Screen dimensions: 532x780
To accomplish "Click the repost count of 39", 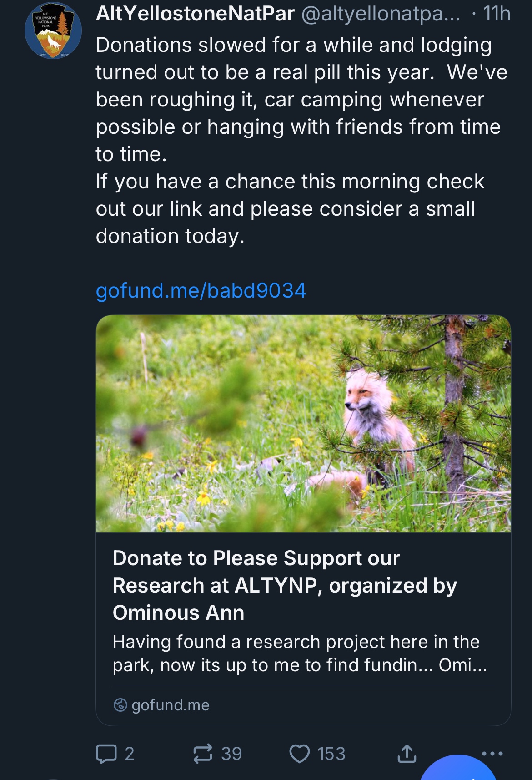I will click(x=231, y=754).
